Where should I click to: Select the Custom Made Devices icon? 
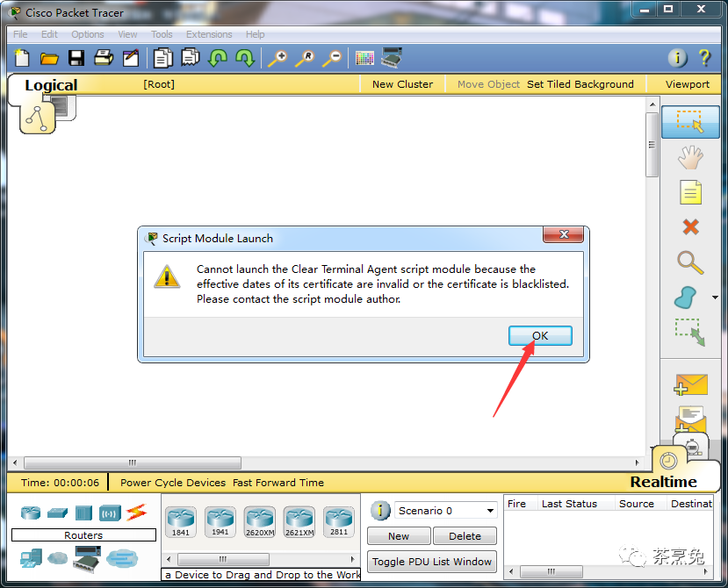click(x=87, y=558)
